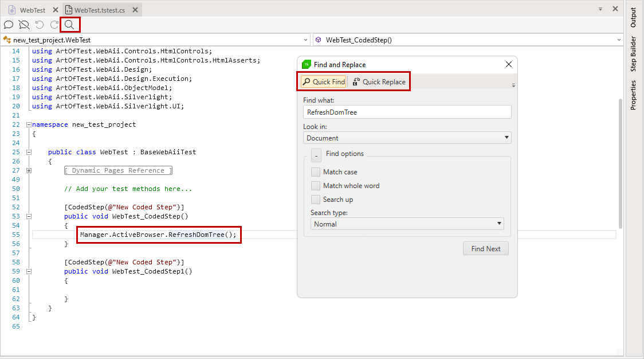The image size is (644, 359).
Task: Click the class icon beside new_test_project.WebTest
Action: (7, 40)
